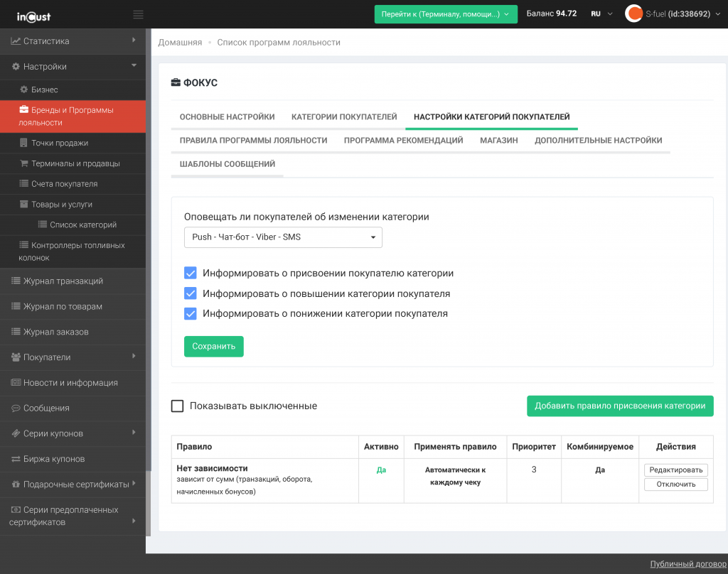This screenshot has height=574, width=728.
Task: Enable the Показывать выключенные checkbox
Action: (x=178, y=406)
